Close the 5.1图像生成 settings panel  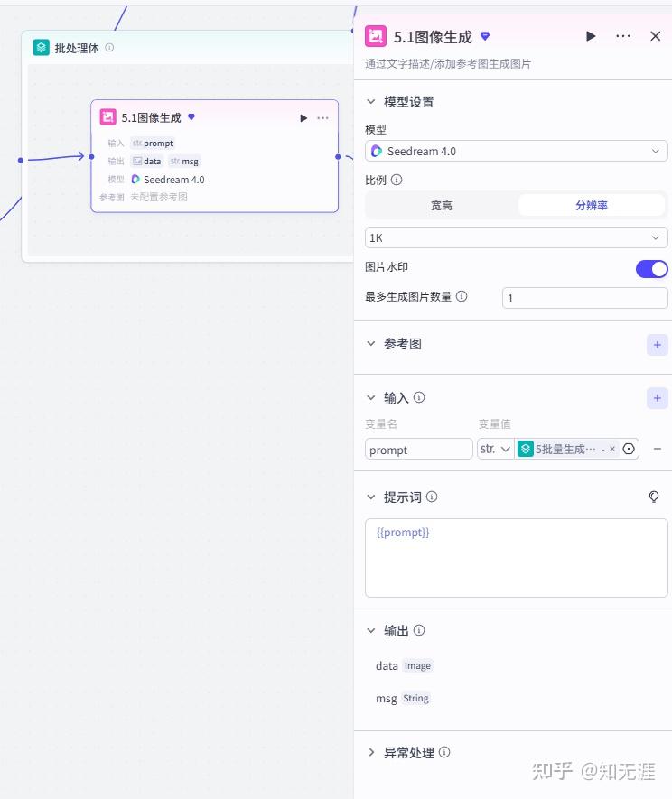pyautogui.click(x=655, y=36)
